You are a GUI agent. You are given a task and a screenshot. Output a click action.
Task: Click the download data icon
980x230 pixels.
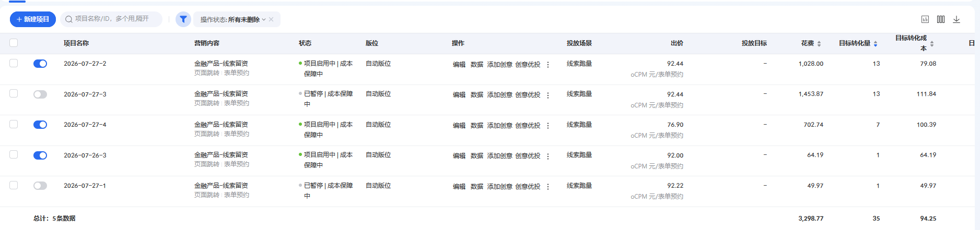click(956, 19)
